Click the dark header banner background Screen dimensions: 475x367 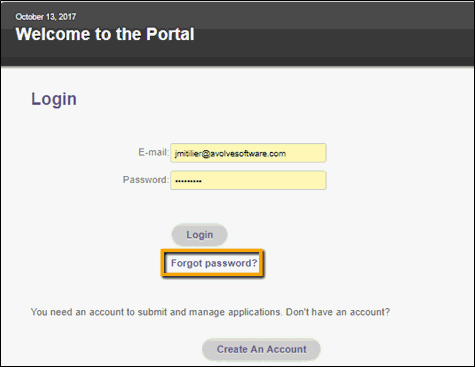point(333,33)
